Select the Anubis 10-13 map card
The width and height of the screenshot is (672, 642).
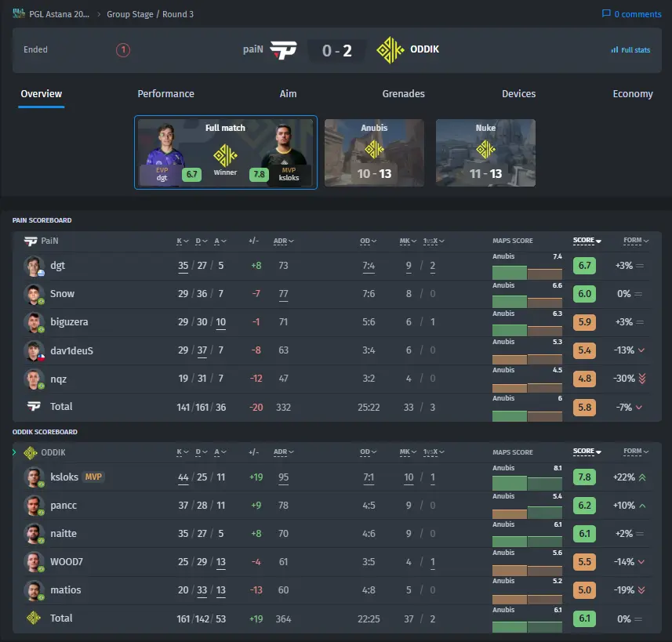click(374, 153)
